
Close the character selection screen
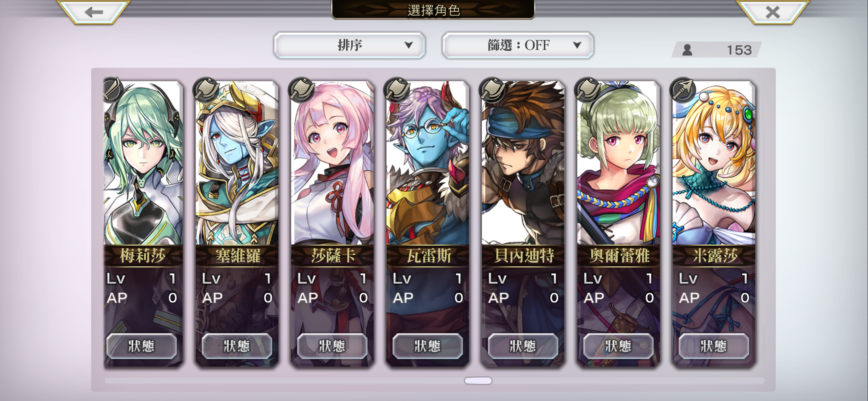pyautogui.click(x=773, y=12)
